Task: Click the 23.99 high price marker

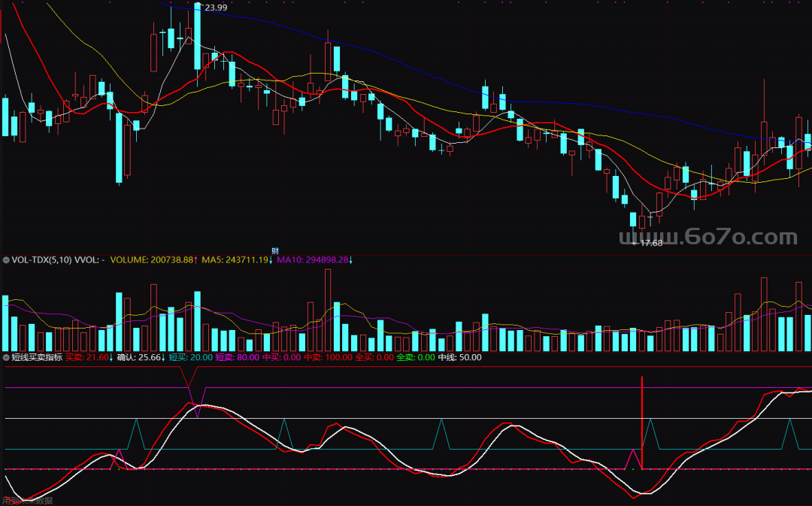Action: coord(215,8)
